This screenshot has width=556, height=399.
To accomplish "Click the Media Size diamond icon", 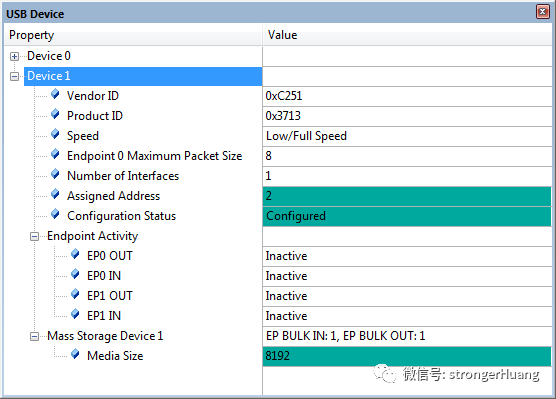I will pyautogui.click(x=75, y=354).
